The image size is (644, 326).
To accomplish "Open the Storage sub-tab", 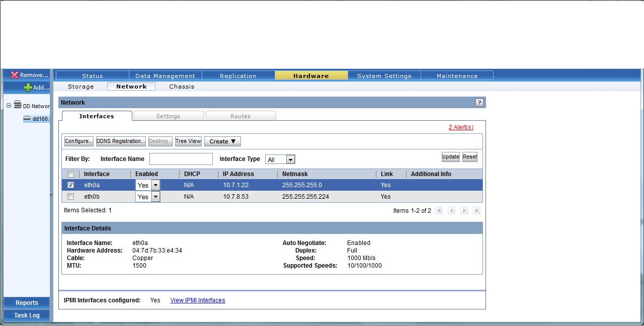I will (x=81, y=87).
